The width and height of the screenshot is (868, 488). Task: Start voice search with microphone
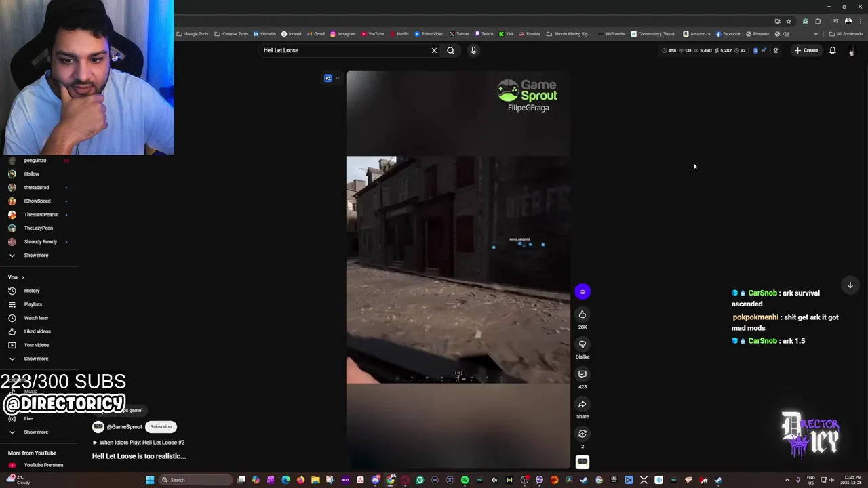point(473,50)
